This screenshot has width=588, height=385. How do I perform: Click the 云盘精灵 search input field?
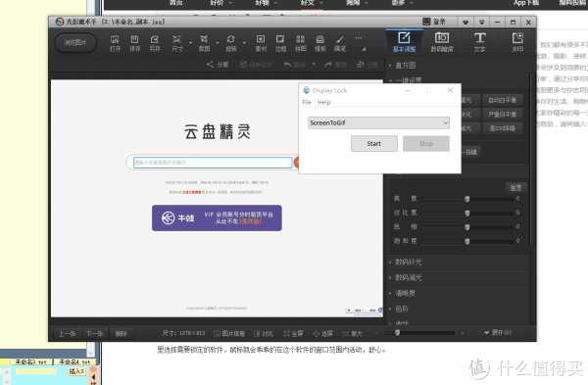click(213, 163)
